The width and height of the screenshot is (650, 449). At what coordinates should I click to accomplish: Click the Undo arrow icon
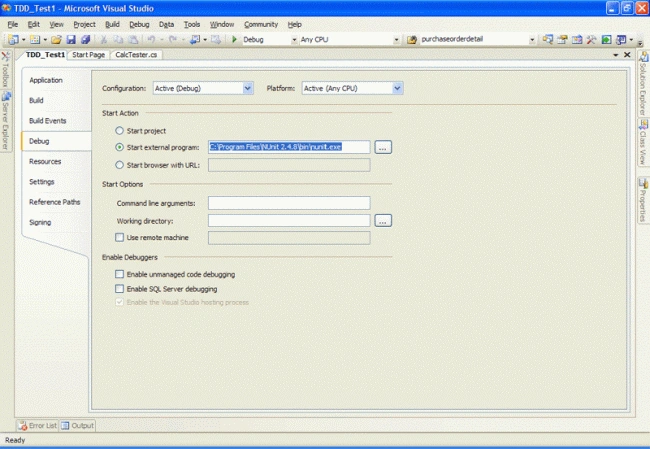tap(151, 39)
